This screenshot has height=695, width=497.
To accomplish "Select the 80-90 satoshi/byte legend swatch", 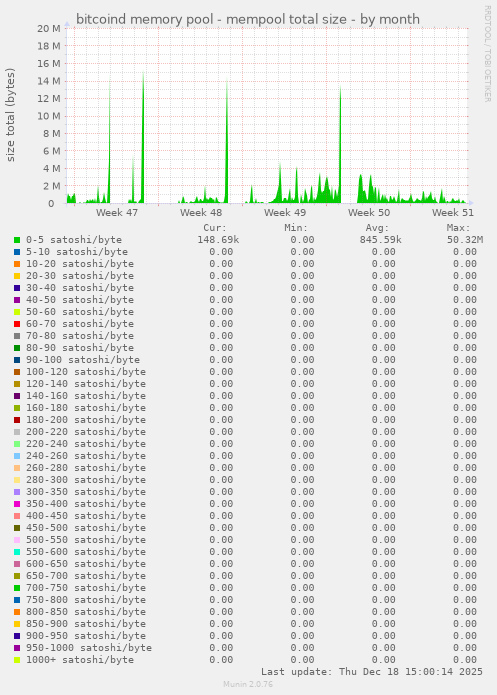I will (17, 348).
